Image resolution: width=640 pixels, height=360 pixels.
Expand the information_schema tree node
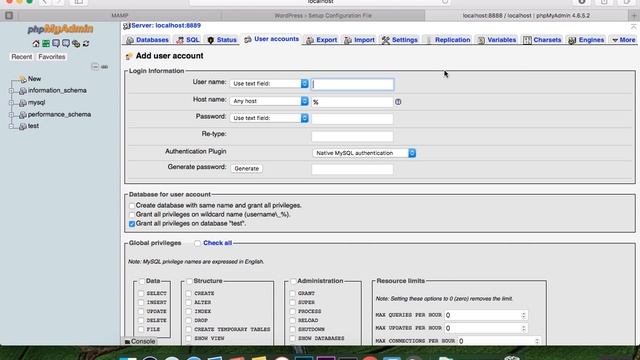click(x=11, y=91)
